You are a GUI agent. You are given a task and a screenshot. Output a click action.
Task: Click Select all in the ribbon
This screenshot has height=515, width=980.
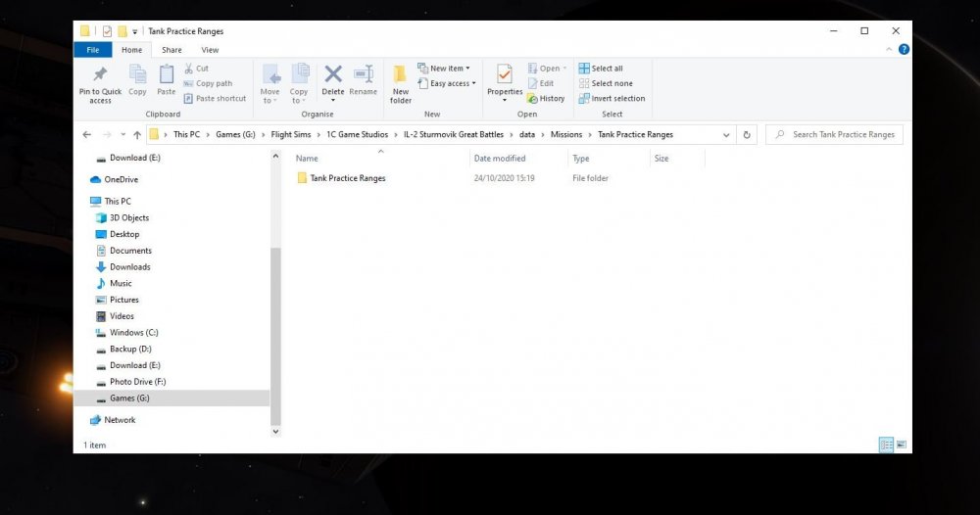coord(601,69)
